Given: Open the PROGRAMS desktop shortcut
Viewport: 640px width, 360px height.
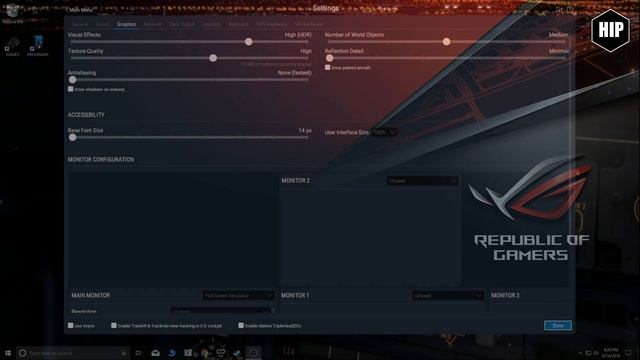Looking at the screenshot, I should (38, 46).
